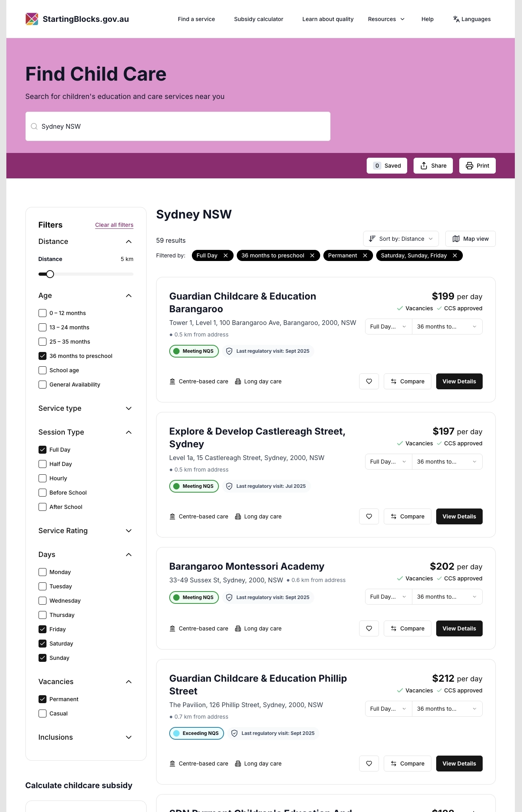Favorite Barangaroo Montessori Academy using heart icon
Image resolution: width=522 pixels, height=812 pixels.
[369, 628]
